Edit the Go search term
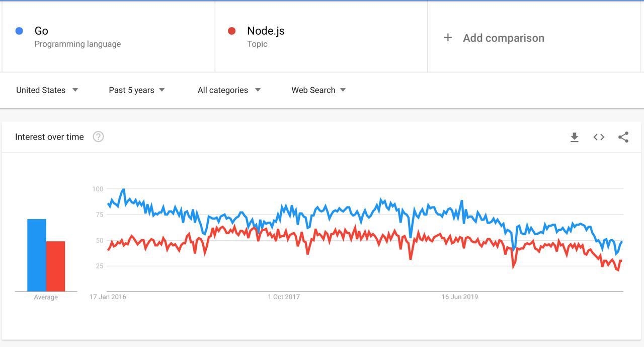 41,31
